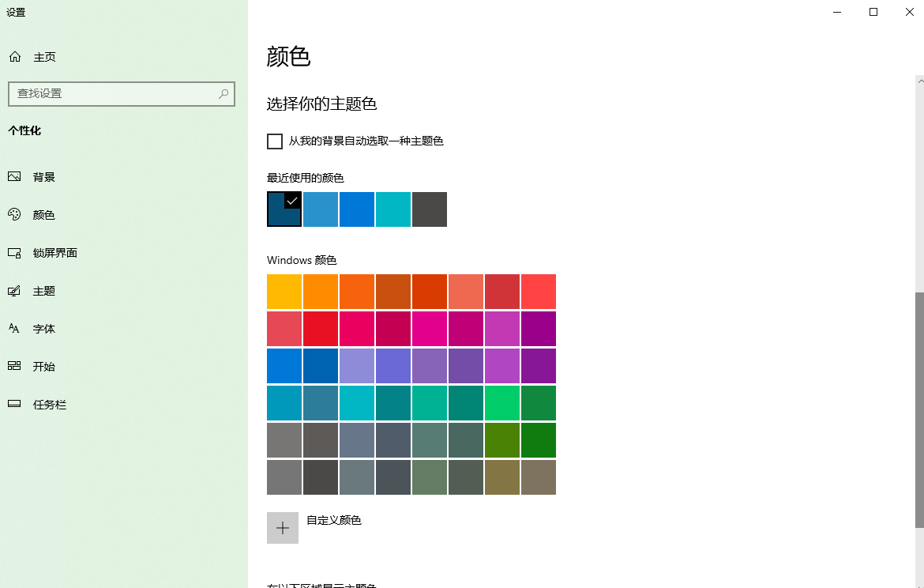
Task: Uncheck the currently selected dark blue theme color
Action: click(x=284, y=209)
